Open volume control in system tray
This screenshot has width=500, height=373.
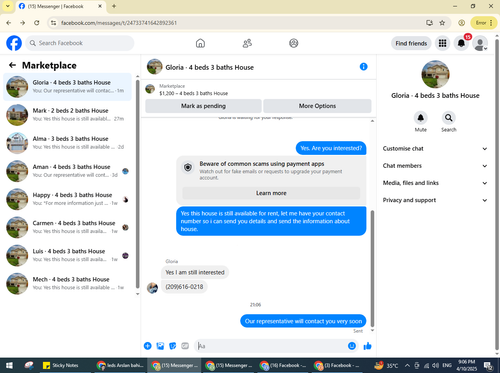(435, 365)
